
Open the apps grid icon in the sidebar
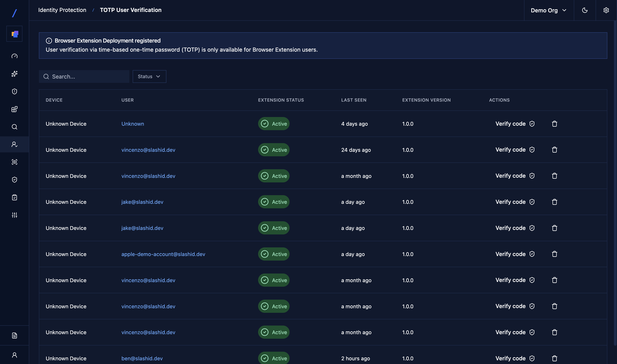(14, 109)
